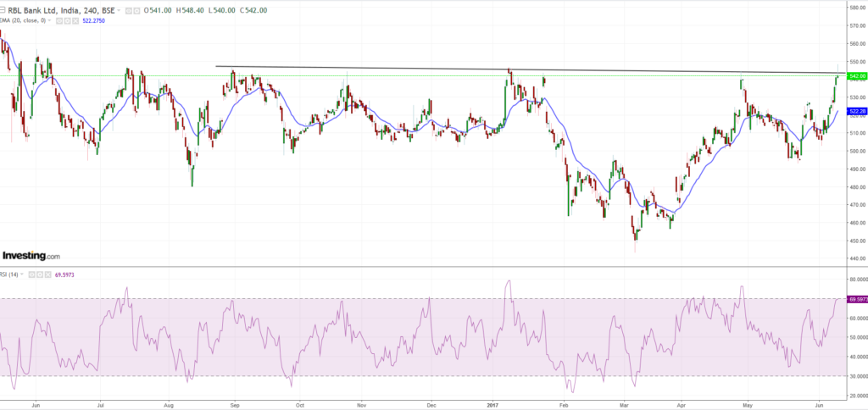Expand the EMA (20, close, 0) dropdown arrow

tap(50, 20)
